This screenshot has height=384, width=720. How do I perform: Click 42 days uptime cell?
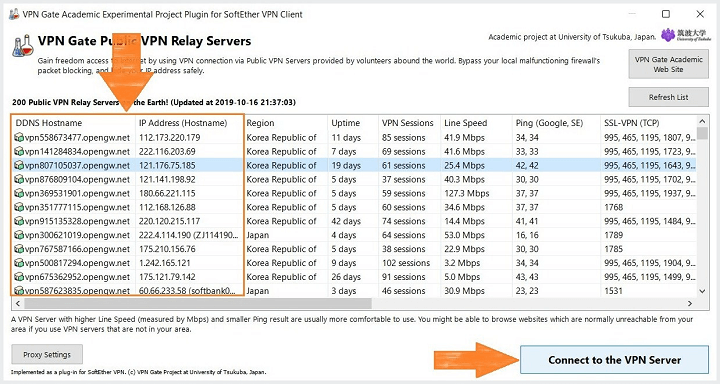click(346, 221)
